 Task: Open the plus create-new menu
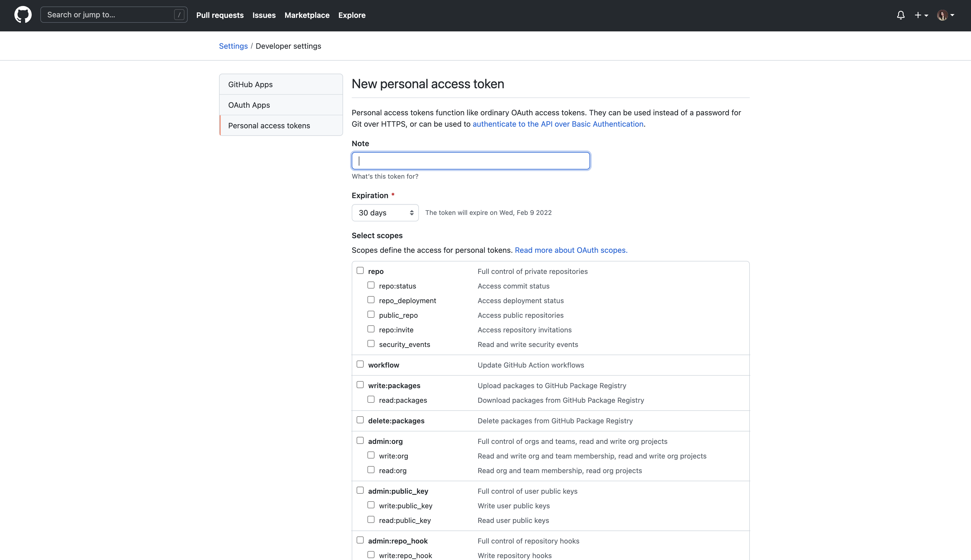921,15
